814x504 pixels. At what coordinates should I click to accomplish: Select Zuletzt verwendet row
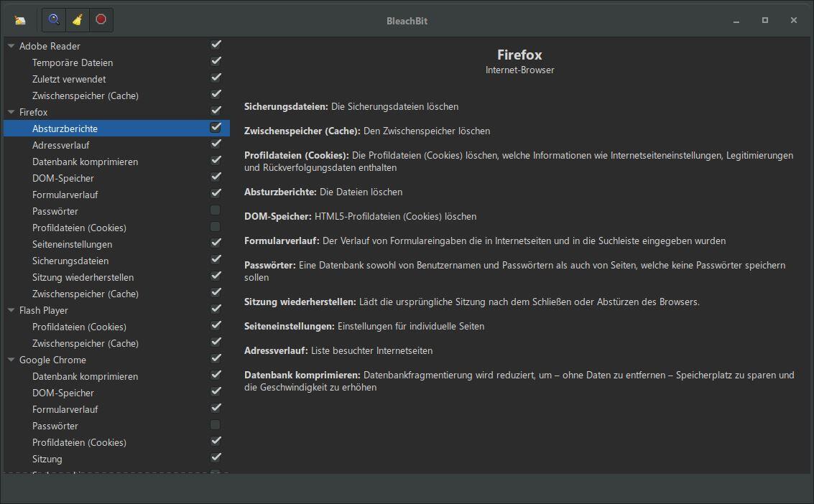pos(116,79)
